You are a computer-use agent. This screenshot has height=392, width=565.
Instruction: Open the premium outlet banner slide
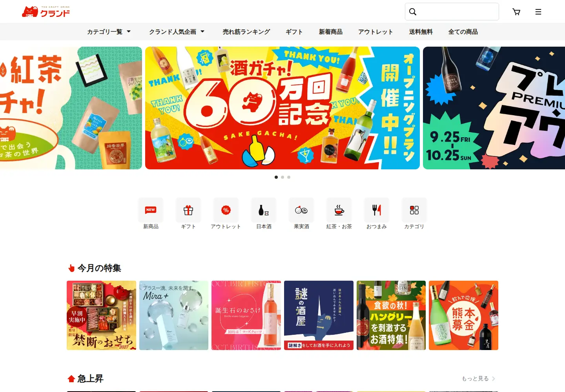point(494,108)
